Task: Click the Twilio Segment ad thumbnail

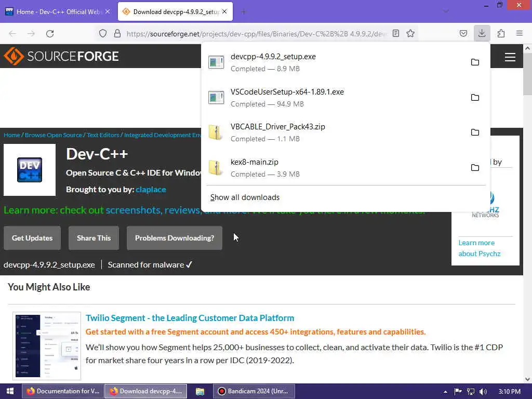Action: coord(47,346)
